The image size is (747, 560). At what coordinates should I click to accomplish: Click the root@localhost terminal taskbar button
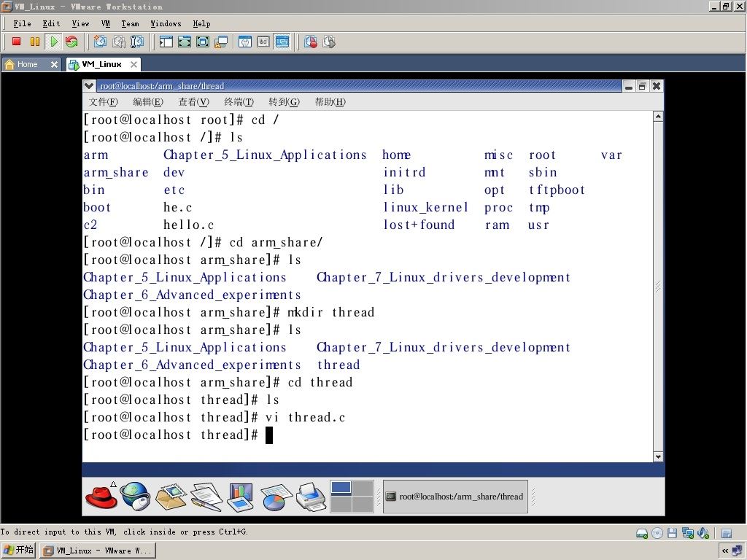pos(455,497)
